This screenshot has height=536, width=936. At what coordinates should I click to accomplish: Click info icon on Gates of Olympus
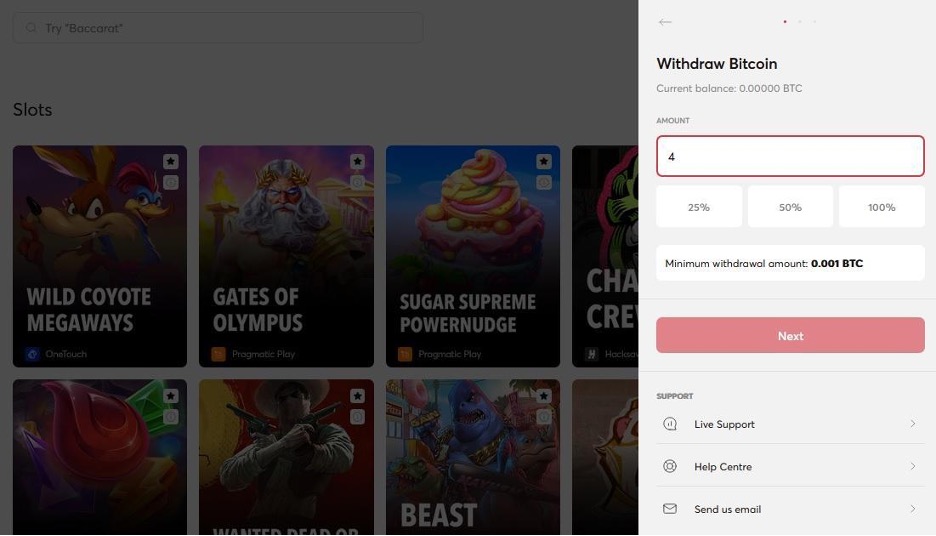coord(357,182)
